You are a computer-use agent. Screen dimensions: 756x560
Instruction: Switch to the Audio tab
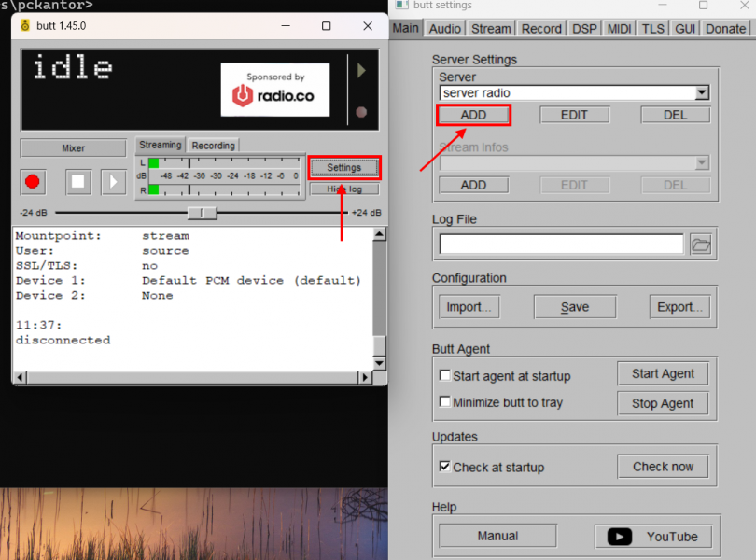(x=445, y=29)
